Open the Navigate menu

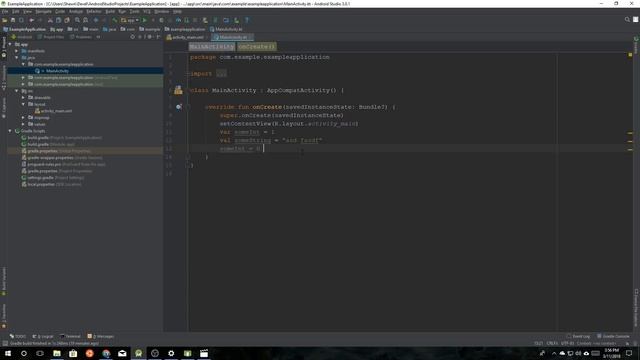(x=43, y=11)
